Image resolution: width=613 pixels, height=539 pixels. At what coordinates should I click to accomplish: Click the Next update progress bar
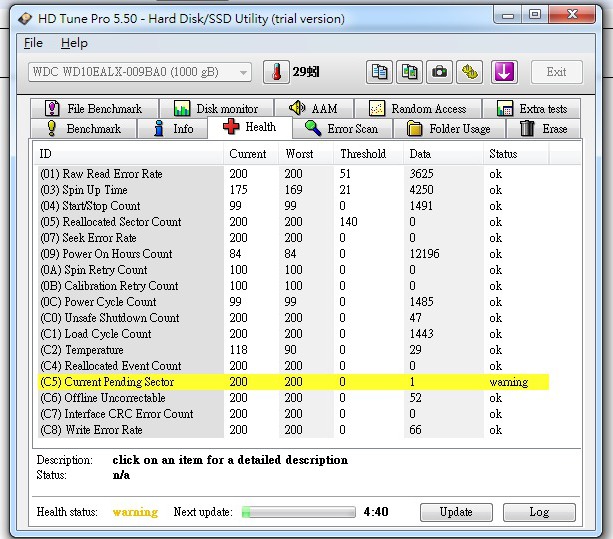tap(299, 512)
